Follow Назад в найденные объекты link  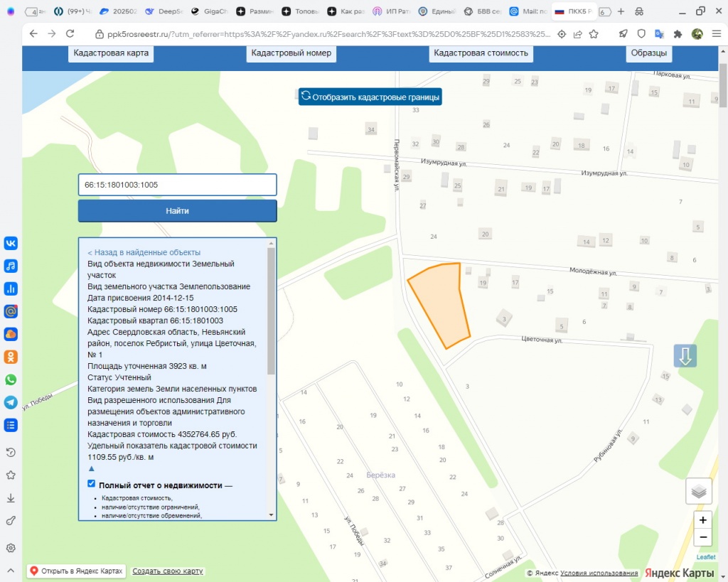tap(144, 252)
